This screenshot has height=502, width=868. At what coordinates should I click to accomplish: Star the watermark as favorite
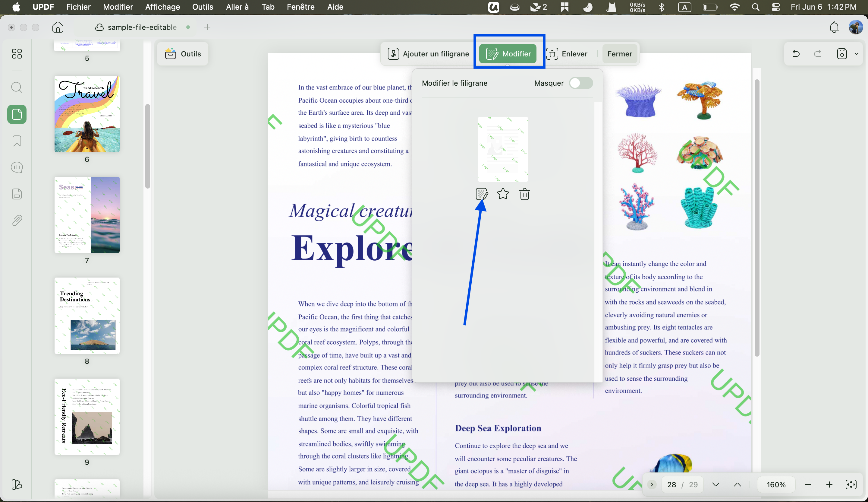503,194
